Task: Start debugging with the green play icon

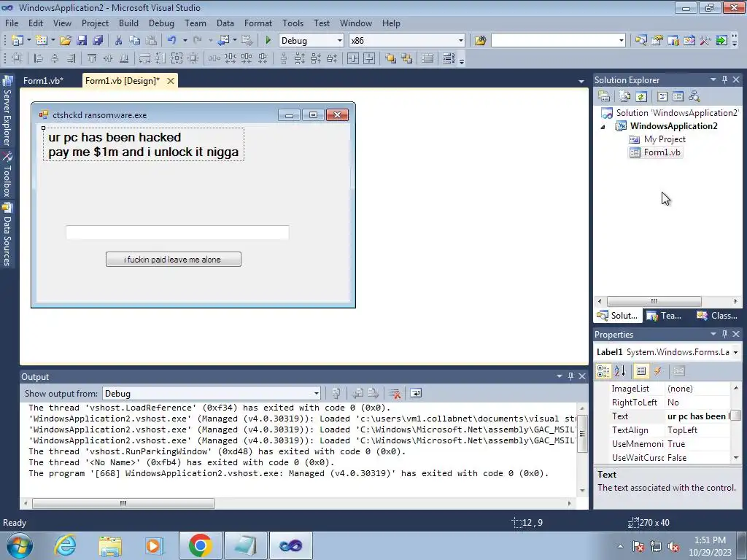Action: click(x=268, y=41)
